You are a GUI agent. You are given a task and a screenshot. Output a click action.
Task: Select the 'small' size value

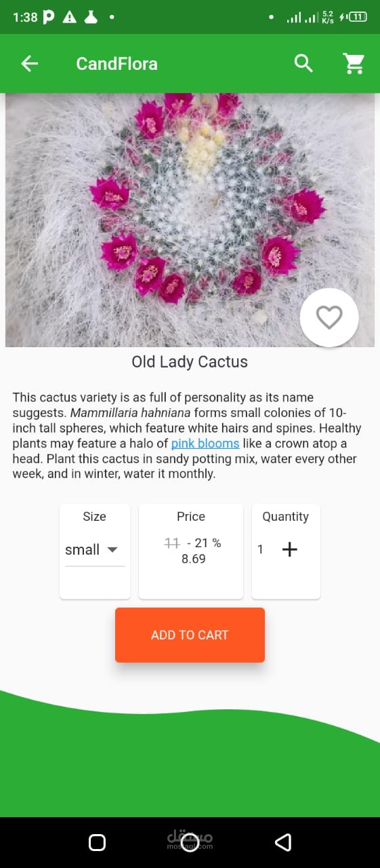pyautogui.click(x=82, y=550)
